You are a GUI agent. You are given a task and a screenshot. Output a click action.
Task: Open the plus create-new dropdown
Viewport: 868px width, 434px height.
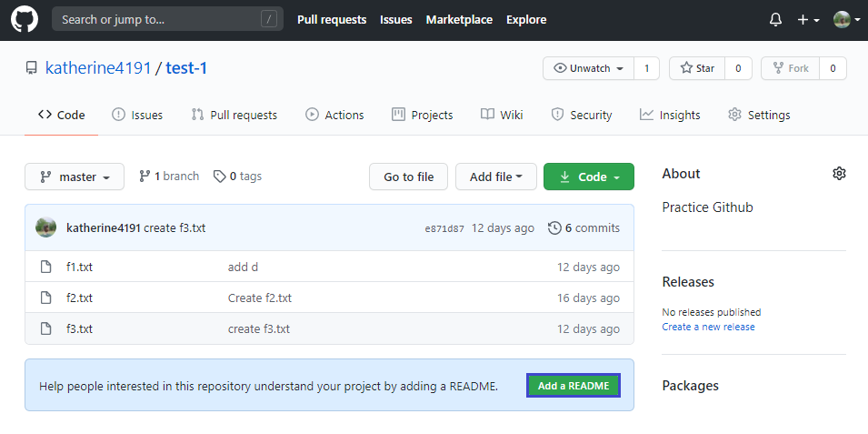[808, 20]
